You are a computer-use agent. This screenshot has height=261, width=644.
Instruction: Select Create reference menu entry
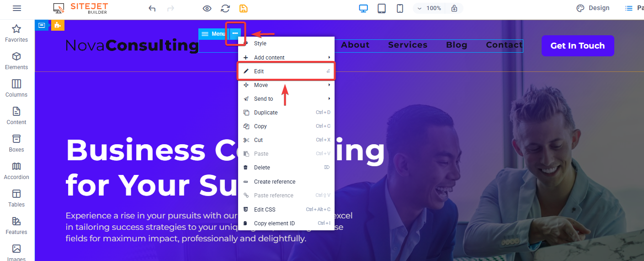click(x=286, y=182)
